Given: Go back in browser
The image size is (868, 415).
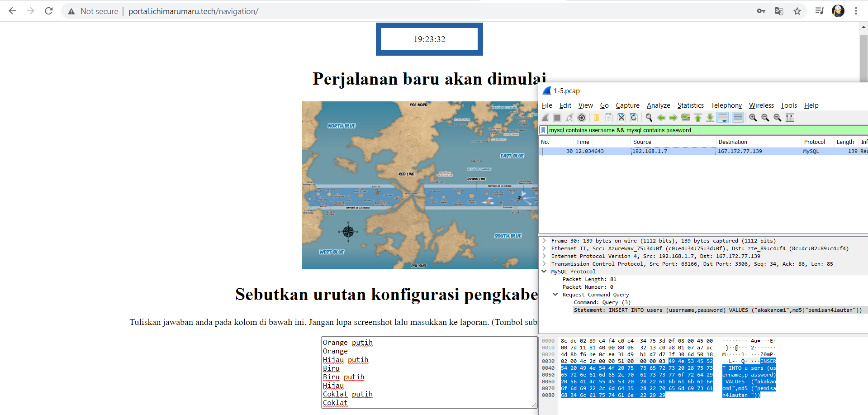Looking at the screenshot, I should 13,11.
